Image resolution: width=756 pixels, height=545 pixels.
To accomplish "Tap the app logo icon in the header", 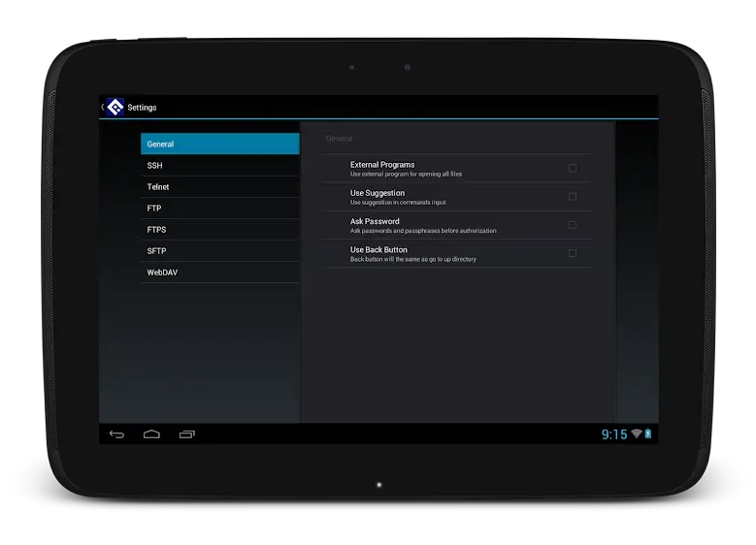I will [115, 107].
